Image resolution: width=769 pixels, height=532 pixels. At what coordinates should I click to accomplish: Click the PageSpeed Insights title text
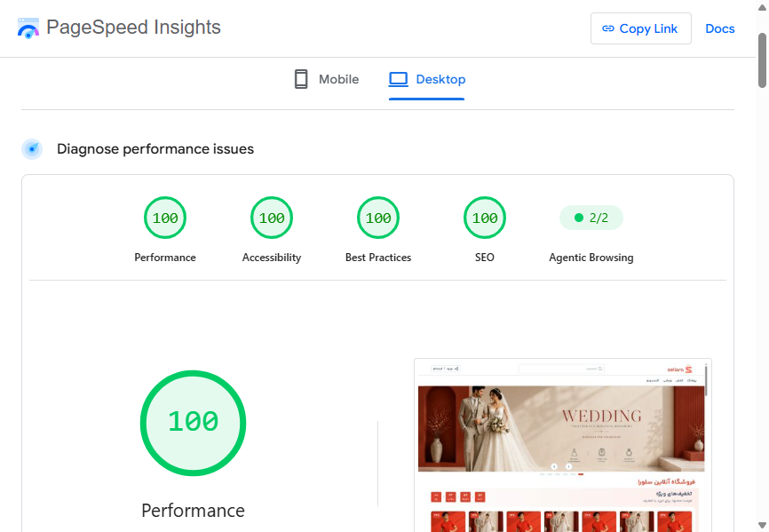tap(133, 28)
